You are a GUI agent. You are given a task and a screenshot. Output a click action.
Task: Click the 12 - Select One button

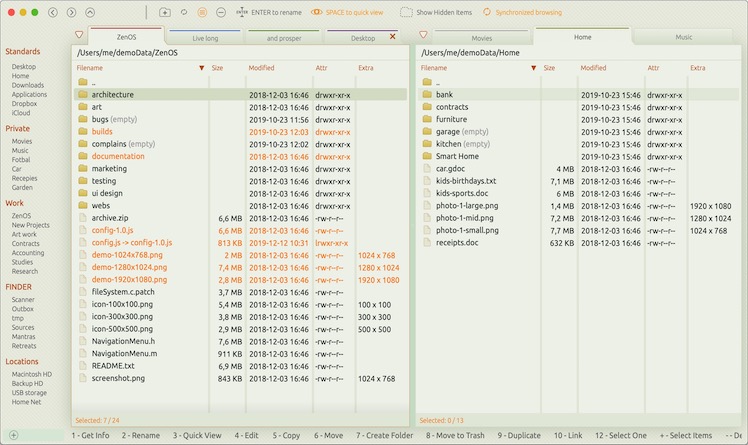click(x=621, y=435)
